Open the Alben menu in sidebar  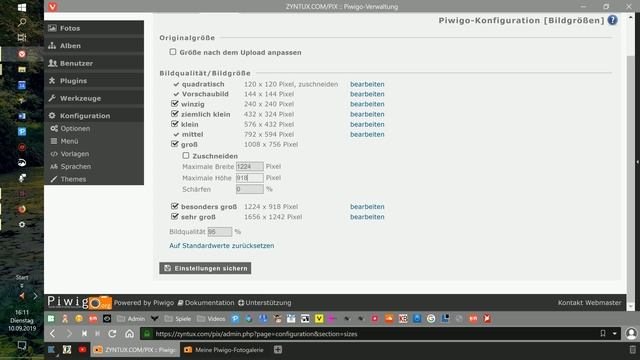94,46
